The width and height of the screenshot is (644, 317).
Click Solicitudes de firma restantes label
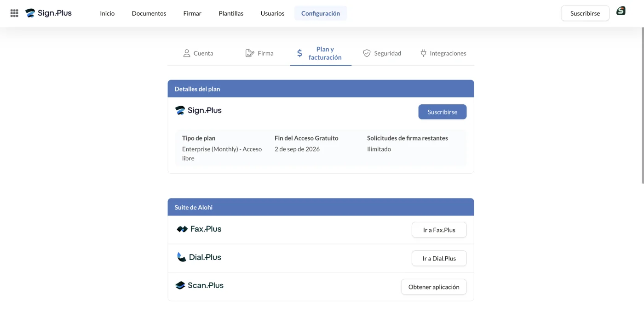[x=408, y=138]
